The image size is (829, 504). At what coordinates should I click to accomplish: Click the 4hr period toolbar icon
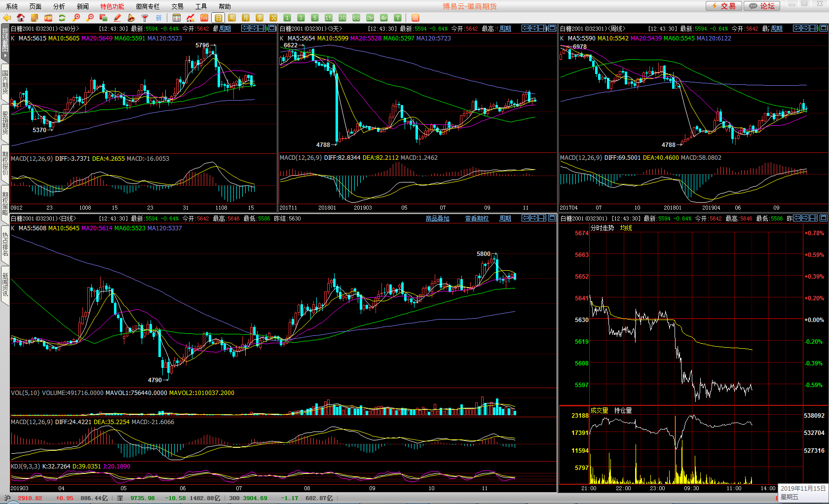click(x=384, y=18)
